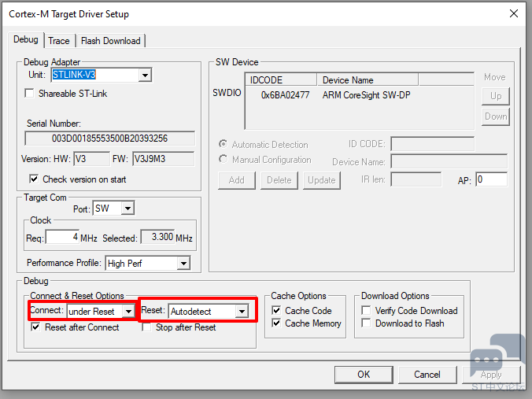Screen dimensions: 532x399
Task: Open the Port SW dropdown
Action: coord(127,208)
